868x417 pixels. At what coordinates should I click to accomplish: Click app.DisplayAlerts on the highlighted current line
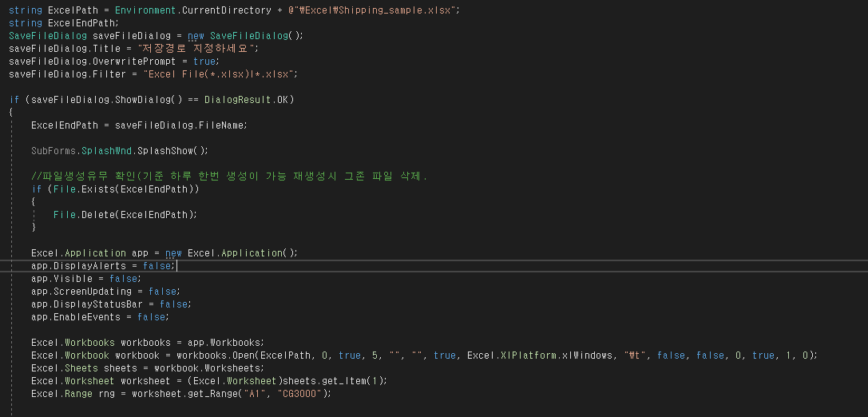click(x=78, y=266)
